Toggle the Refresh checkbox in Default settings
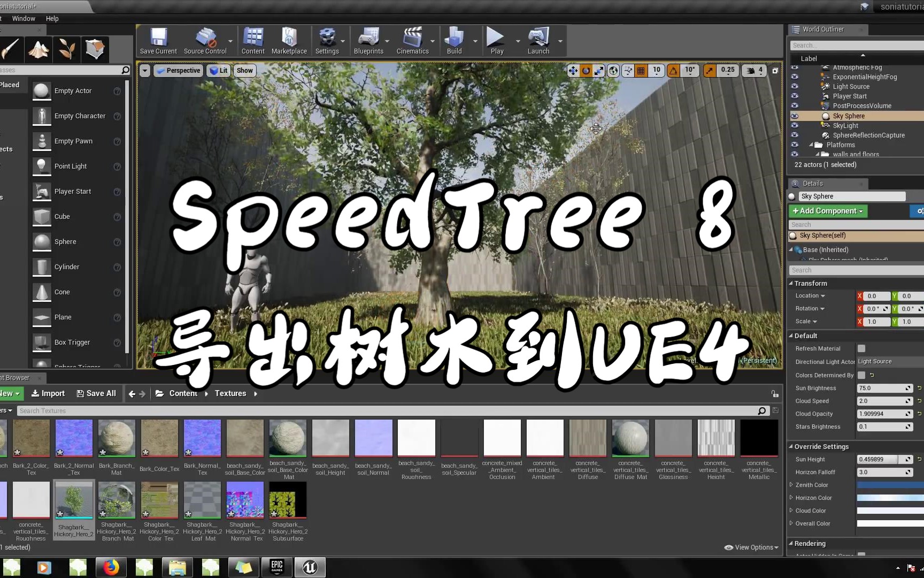Viewport: 924px width, 578px height. (x=860, y=348)
